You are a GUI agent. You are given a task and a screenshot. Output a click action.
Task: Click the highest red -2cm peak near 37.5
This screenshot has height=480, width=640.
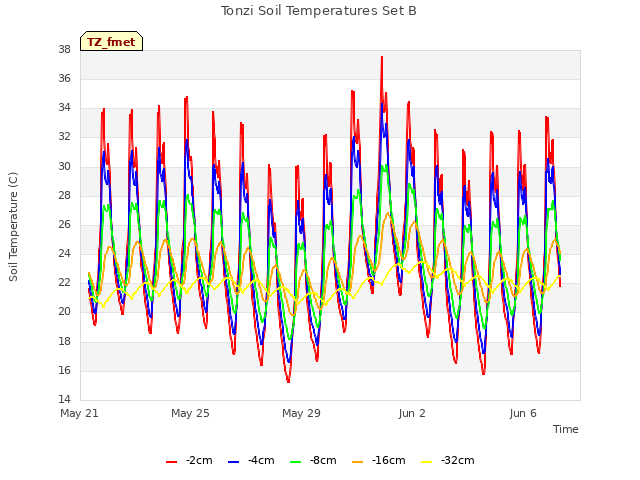coord(382,58)
